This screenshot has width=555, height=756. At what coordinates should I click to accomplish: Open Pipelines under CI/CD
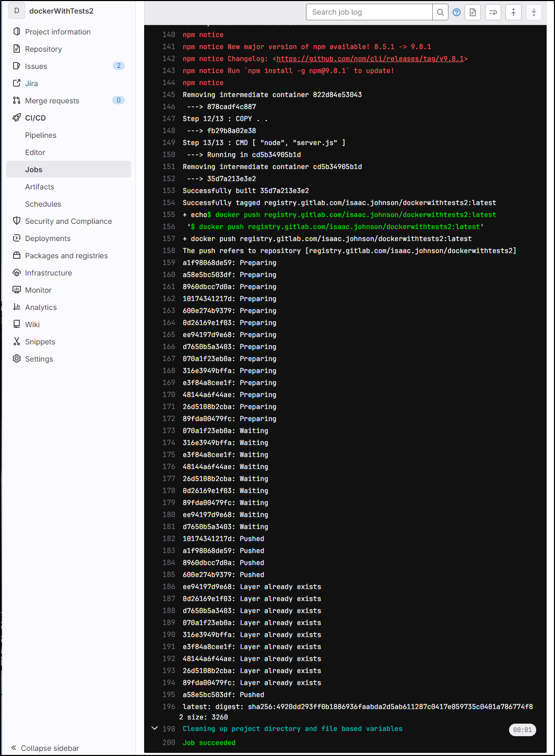pyautogui.click(x=41, y=135)
